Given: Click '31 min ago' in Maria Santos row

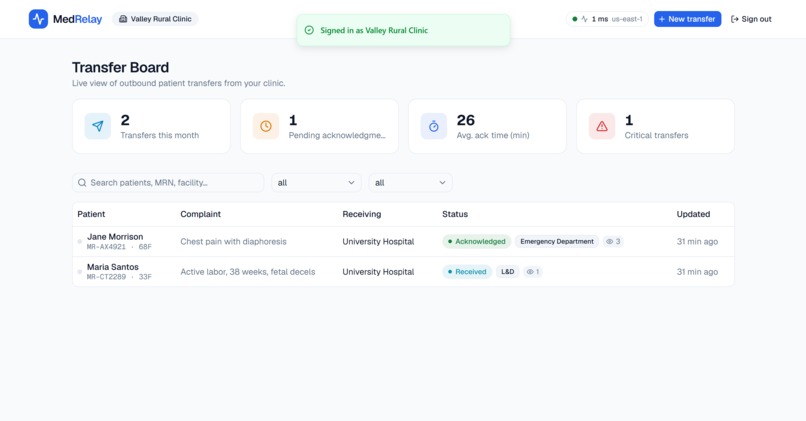Looking at the screenshot, I should (x=697, y=271).
